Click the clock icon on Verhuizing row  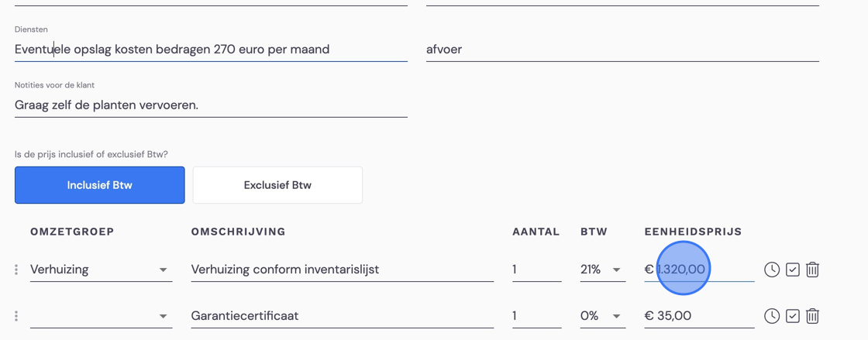tap(772, 270)
